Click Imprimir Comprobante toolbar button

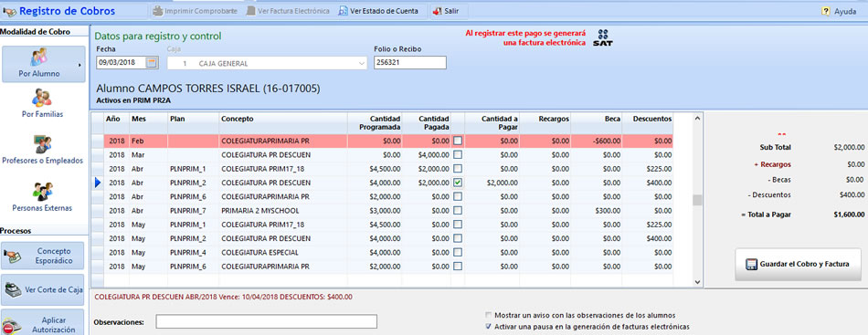click(195, 11)
